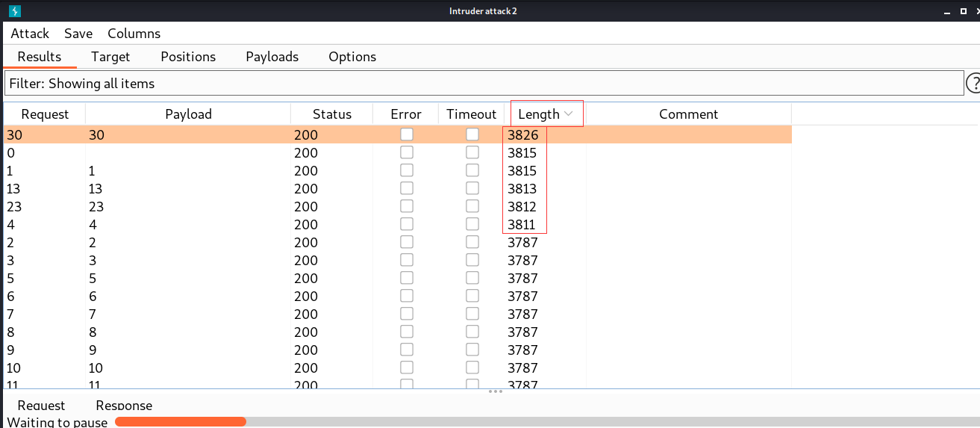Select the length value 3813
This screenshot has height=428, width=980.
(522, 189)
